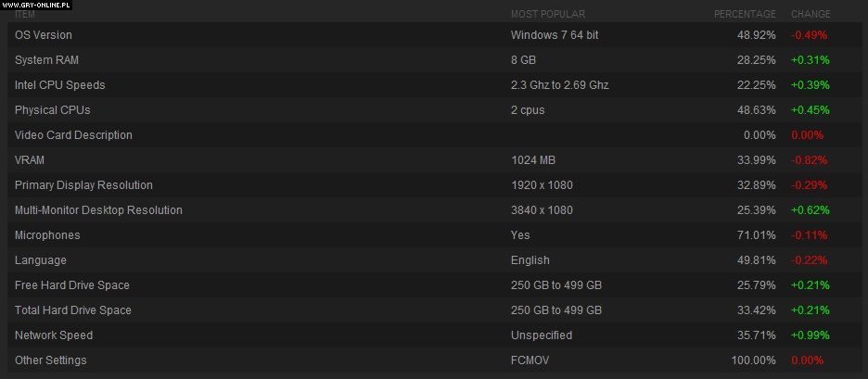Open Free Hard Drive Space row

click(x=72, y=285)
